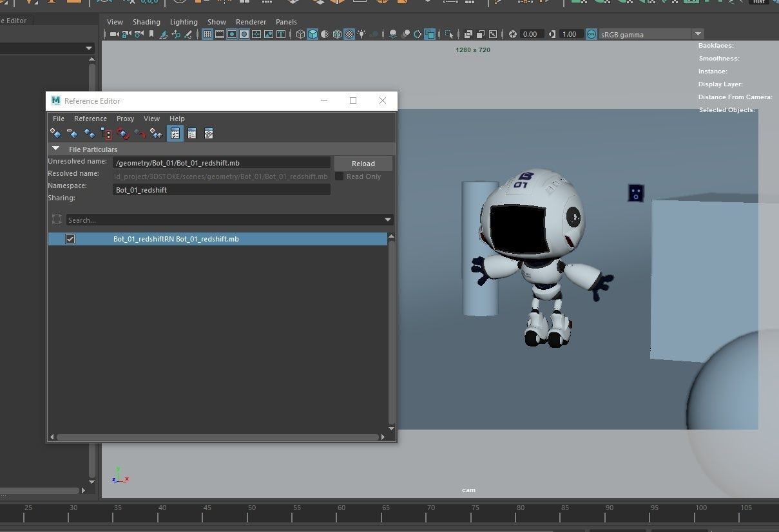Click Duplicate Reference icon in Reference Editor

pos(90,133)
